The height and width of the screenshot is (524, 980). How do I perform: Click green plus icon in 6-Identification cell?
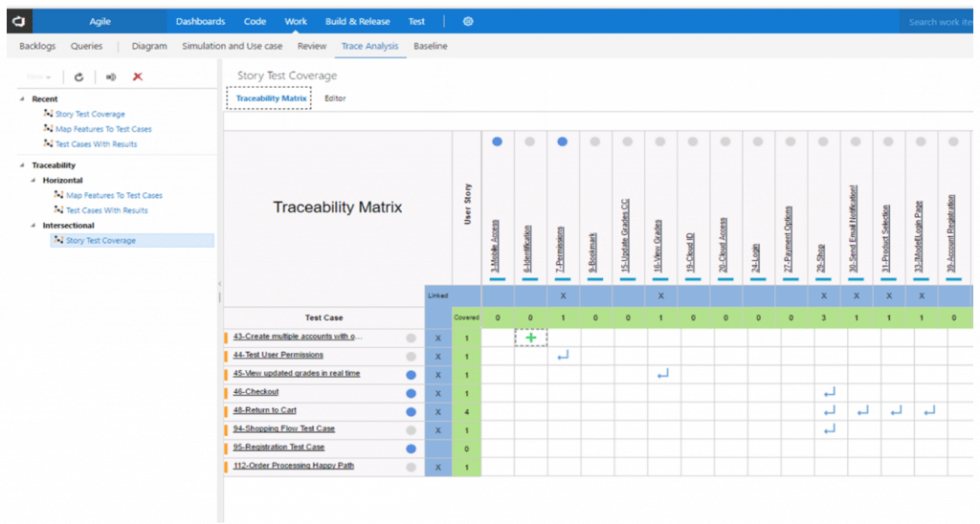(530, 338)
